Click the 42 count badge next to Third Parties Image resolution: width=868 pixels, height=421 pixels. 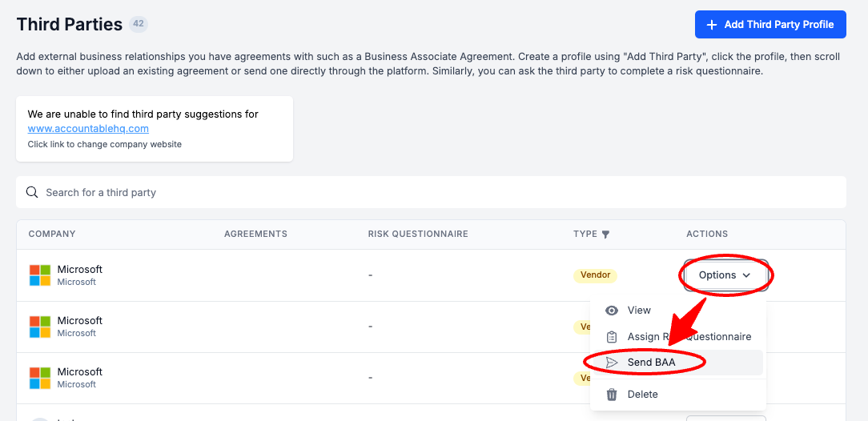pos(139,24)
